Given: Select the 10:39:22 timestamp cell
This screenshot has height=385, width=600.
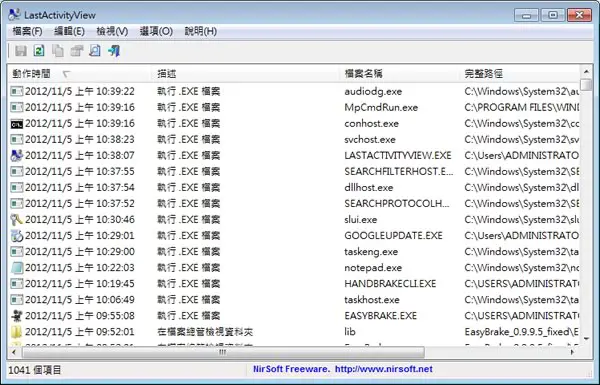Looking at the screenshot, I should (x=80, y=91).
